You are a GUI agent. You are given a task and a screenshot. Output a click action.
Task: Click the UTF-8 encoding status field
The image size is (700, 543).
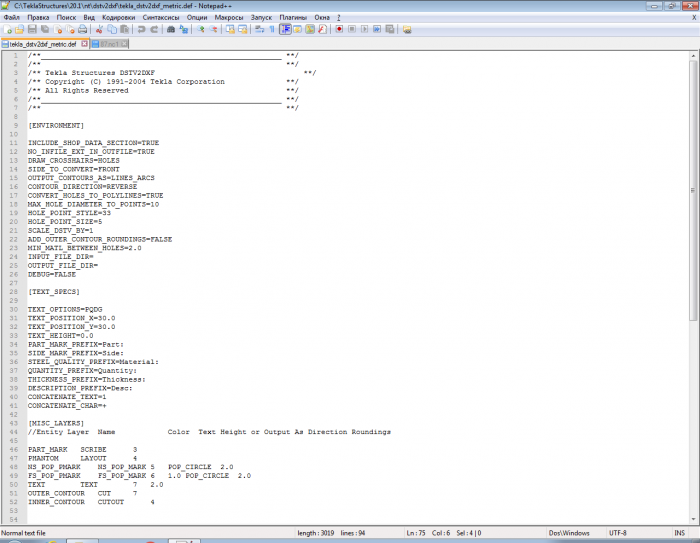(x=617, y=533)
